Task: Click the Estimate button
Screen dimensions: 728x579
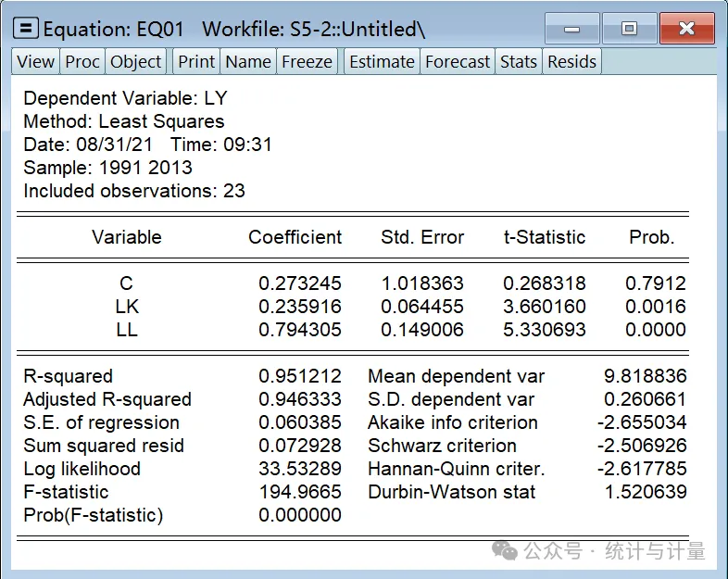Action: click(382, 61)
